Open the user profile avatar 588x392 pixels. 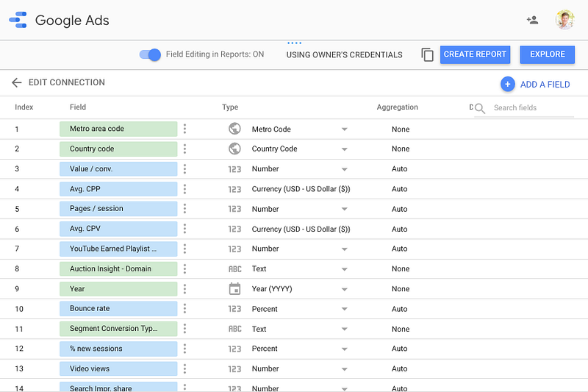tap(564, 20)
